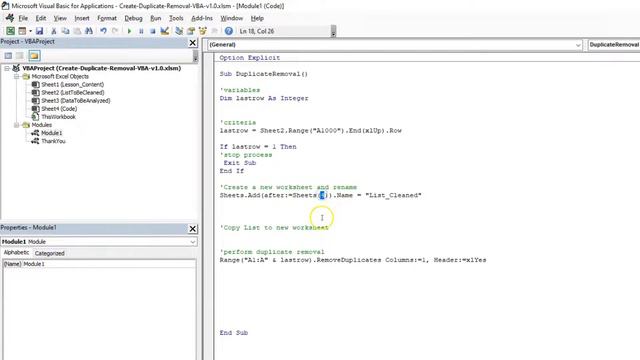Open the Insert menu
Screen dimensions: 640x360
click(x=82, y=18)
